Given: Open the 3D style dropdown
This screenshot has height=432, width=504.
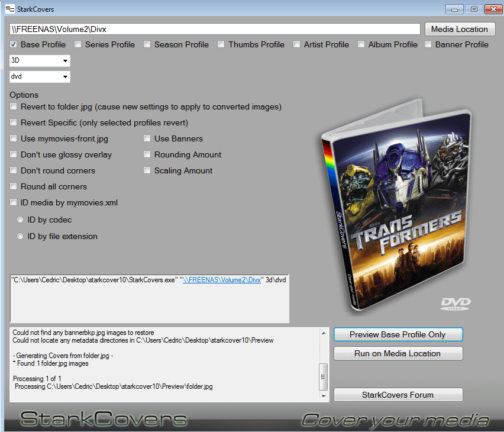Looking at the screenshot, I should click(40, 60).
